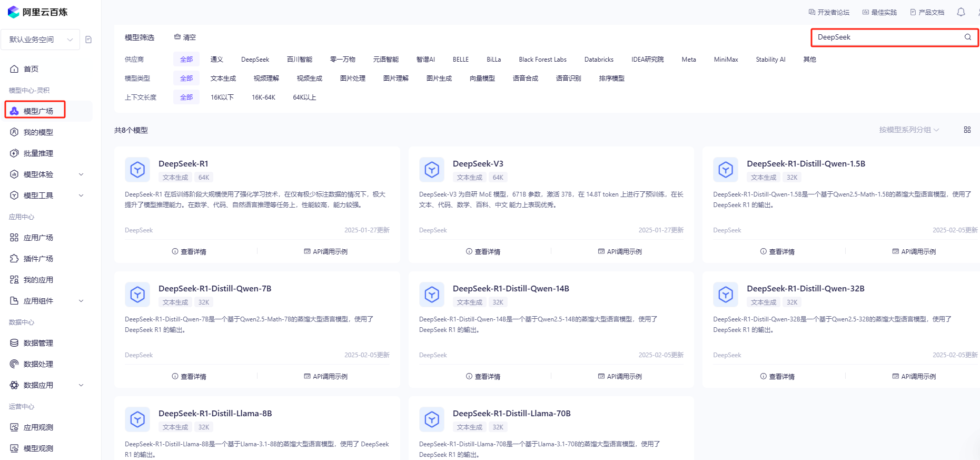Filter supplier by MiniMax
Screen dimensions: 980x460
(726, 60)
